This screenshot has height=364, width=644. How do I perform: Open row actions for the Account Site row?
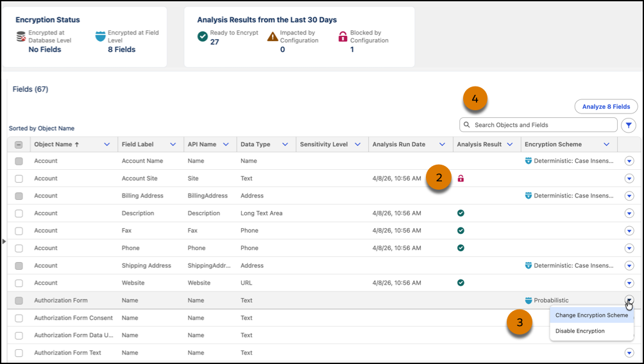pyautogui.click(x=629, y=179)
